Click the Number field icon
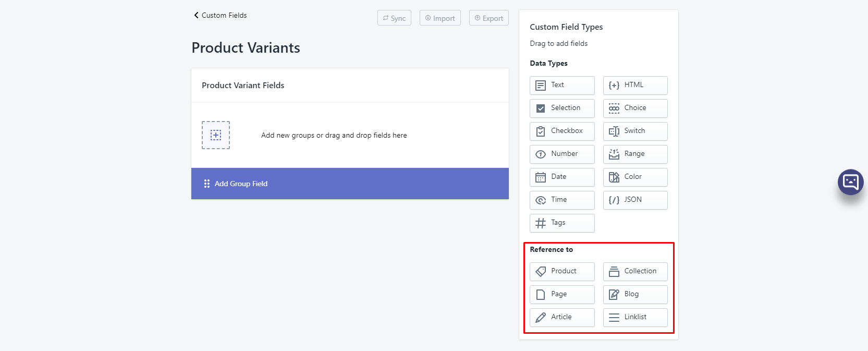Screen dimensions: 868x351 tap(541, 154)
